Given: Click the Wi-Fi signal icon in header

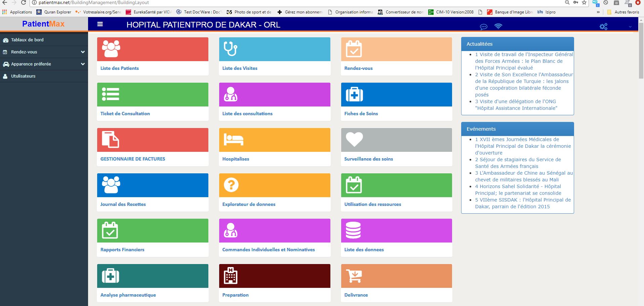Looking at the screenshot, I should coord(498,26).
